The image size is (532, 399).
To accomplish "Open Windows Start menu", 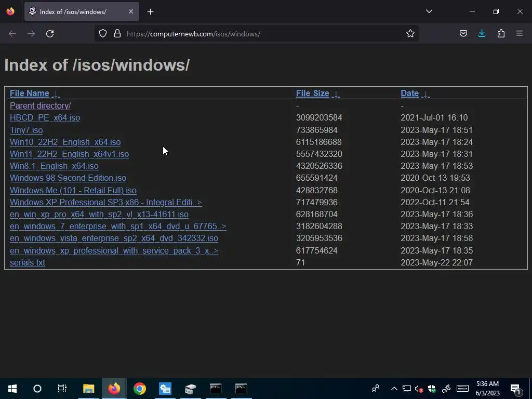I will pyautogui.click(x=12, y=389).
